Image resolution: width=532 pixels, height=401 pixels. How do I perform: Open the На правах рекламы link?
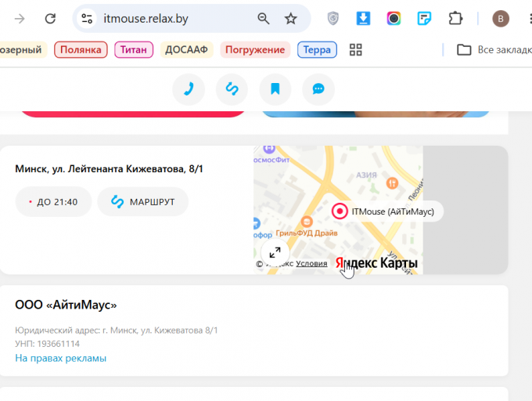61,358
